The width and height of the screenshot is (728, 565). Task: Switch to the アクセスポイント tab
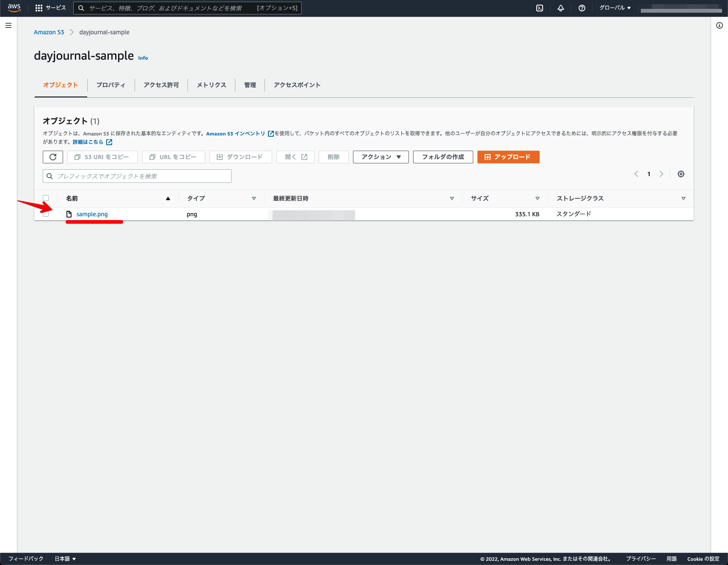click(x=297, y=85)
